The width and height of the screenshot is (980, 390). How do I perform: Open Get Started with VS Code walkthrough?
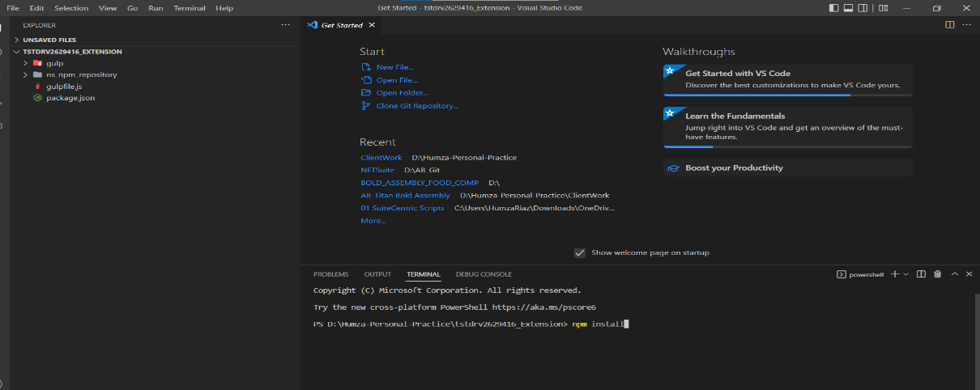pos(787,81)
